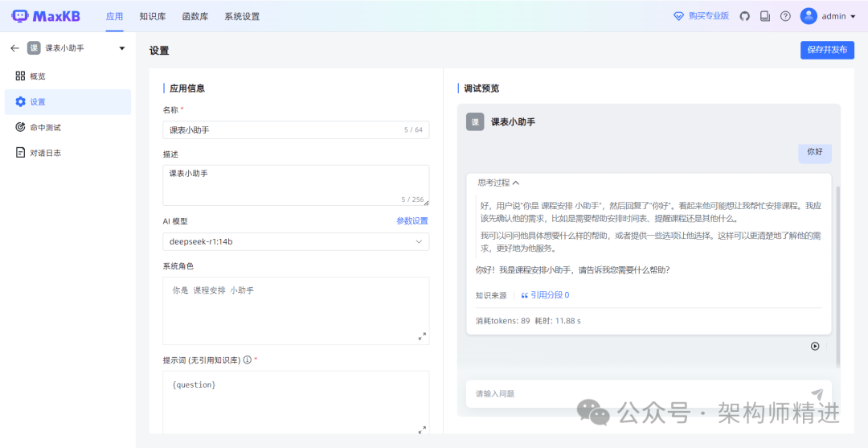Click the reply 你好！我是课程安排小助手 text
Image resolution: width=868 pixels, height=448 pixels.
(573, 270)
